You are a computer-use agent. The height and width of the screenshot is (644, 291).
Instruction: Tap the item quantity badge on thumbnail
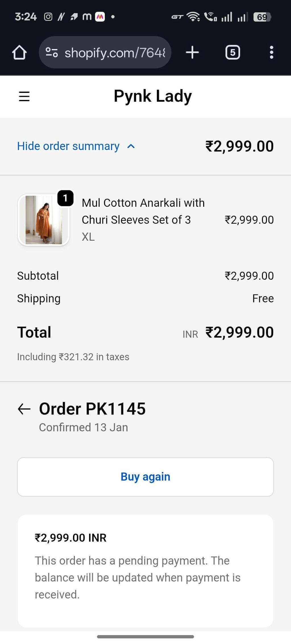(x=65, y=198)
